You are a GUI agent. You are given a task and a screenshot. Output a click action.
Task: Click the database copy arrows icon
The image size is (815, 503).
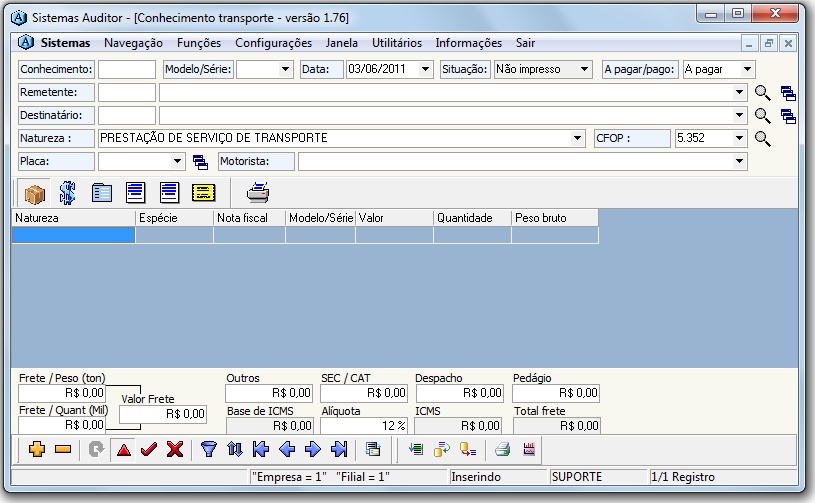pos(442,449)
